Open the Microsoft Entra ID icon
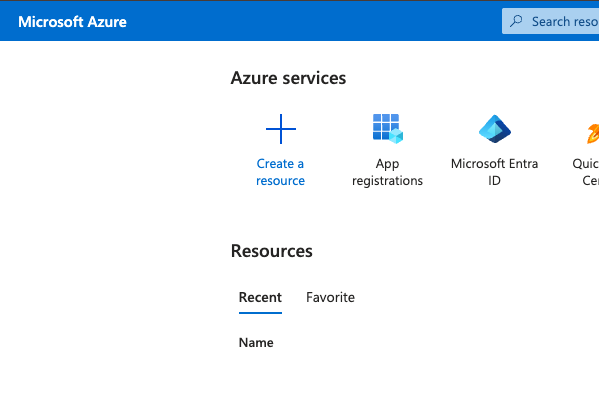This screenshot has height=400, width=599. coord(495,129)
